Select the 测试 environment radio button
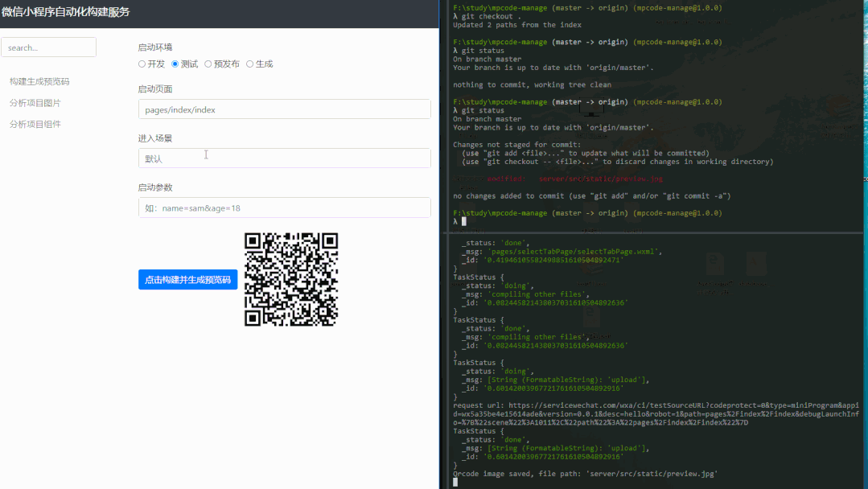The height and width of the screenshot is (489, 868). [175, 64]
